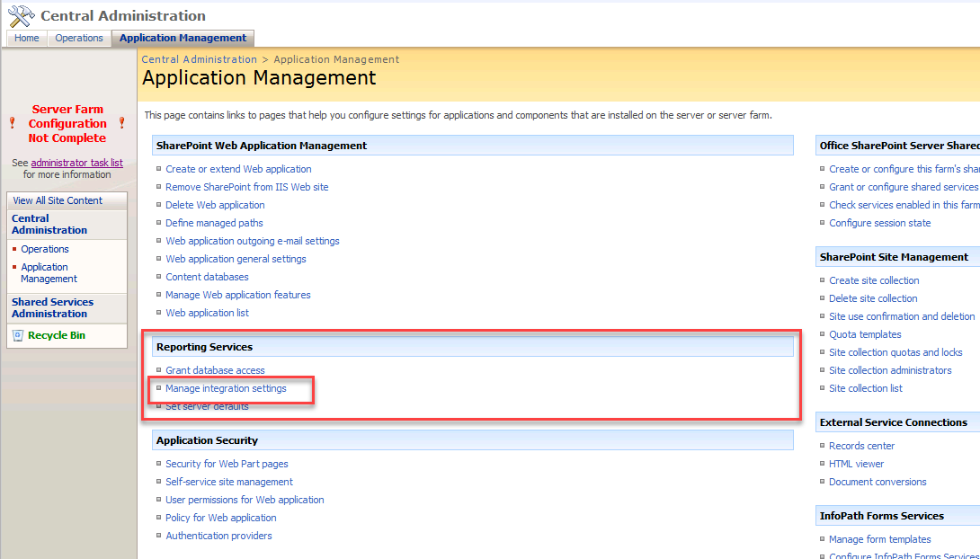Screen dimensions: 980x559
Task: Click Set server defaults link
Action: point(207,406)
